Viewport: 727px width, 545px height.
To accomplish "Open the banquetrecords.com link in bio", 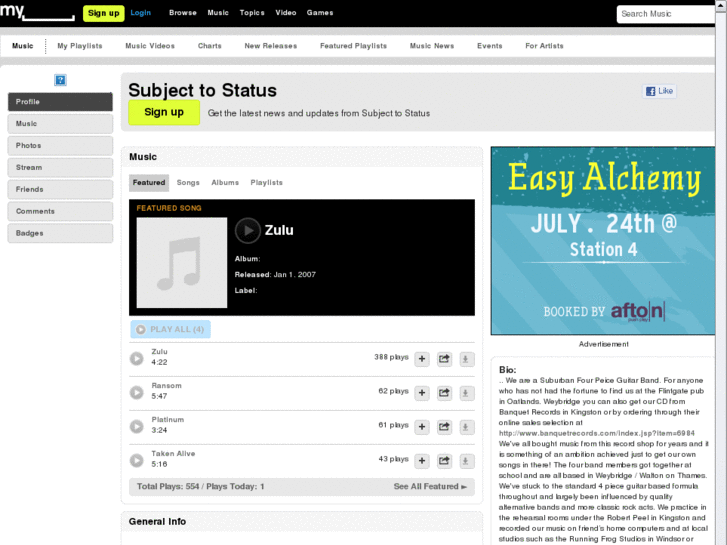I will (597, 433).
